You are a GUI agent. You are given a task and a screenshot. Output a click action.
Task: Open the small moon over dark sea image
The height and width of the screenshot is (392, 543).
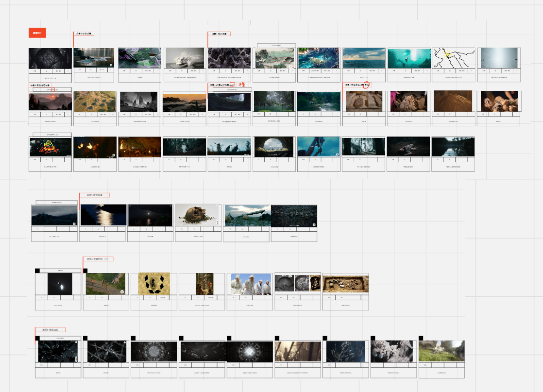click(150, 215)
